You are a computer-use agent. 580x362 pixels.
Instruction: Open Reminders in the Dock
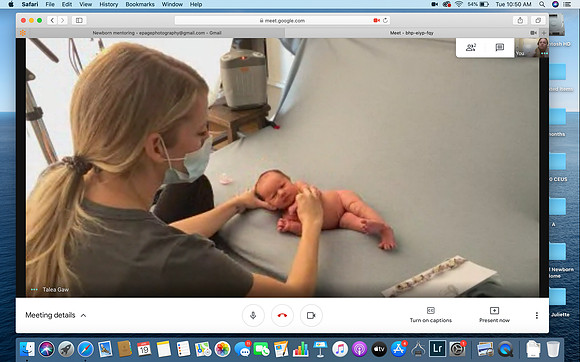[x=183, y=349]
